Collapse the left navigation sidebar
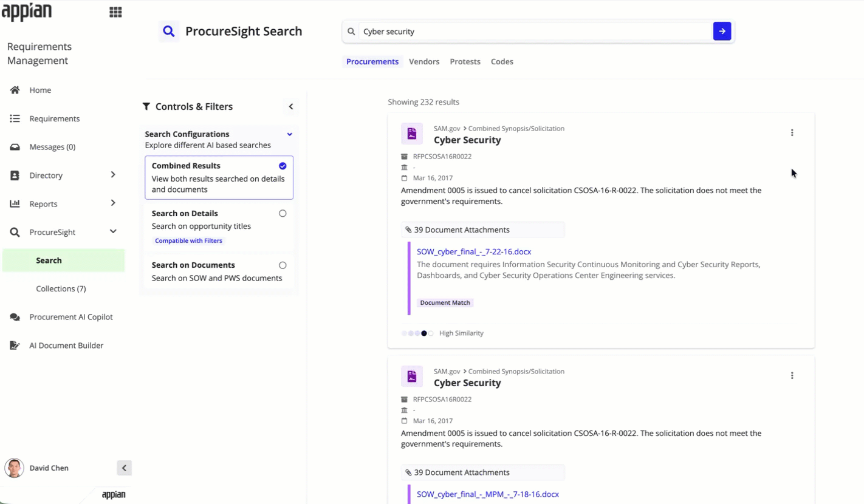The height and width of the screenshot is (504, 864). (124, 468)
